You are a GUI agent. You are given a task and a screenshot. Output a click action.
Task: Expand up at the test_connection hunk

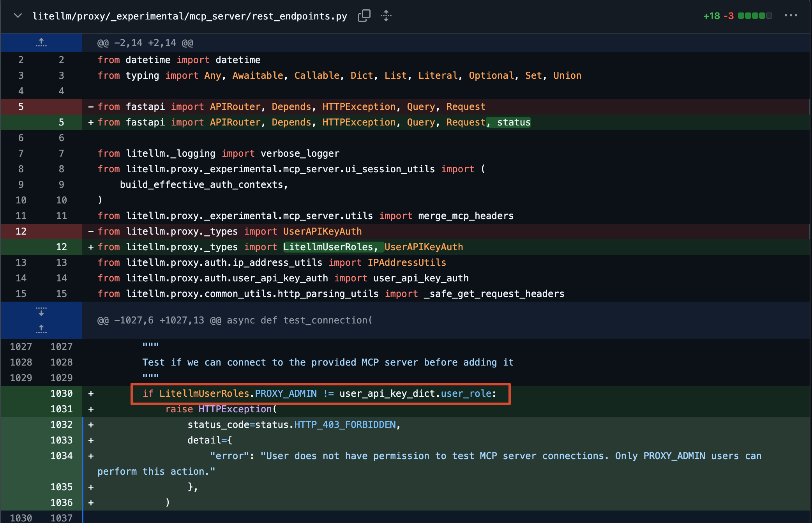click(41, 329)
